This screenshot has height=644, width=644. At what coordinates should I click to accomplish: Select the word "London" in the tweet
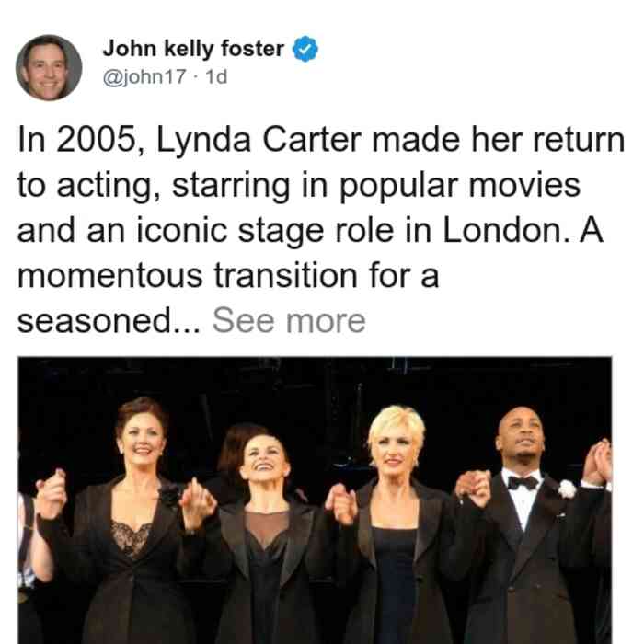click(502, 230)
